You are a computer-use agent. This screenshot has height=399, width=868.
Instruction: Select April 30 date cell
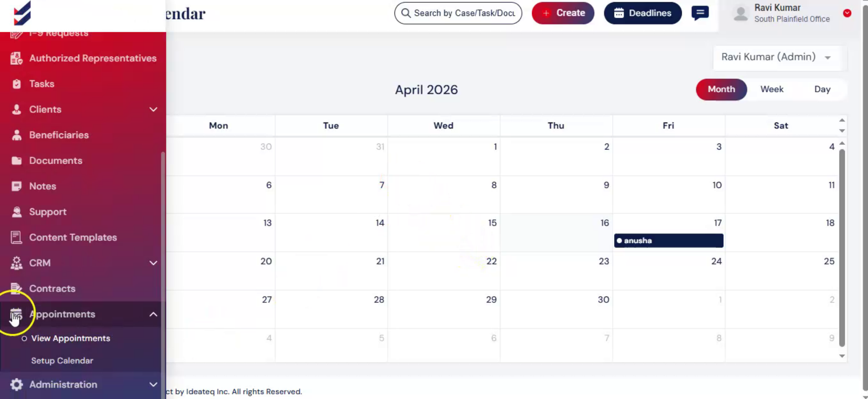[556, 309]
